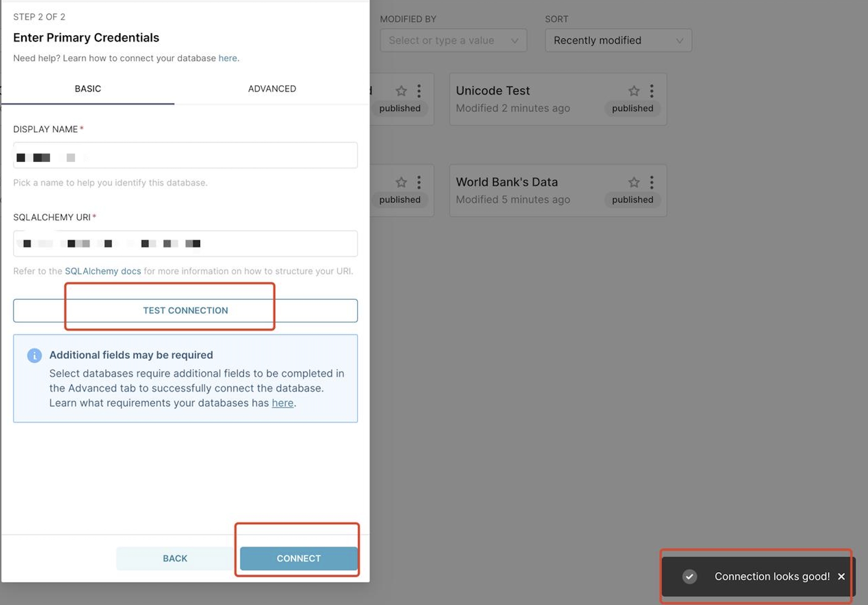Select the Basic tab

click(88, 88)
